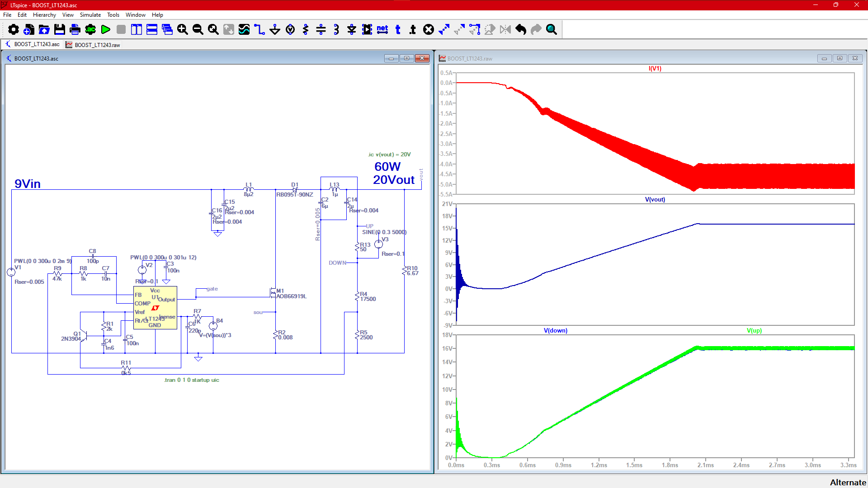Image resolution: width=868 pixels, height=488 pixels.
Task: Select the SPICE directive tool
Action: tap(413, 30)
